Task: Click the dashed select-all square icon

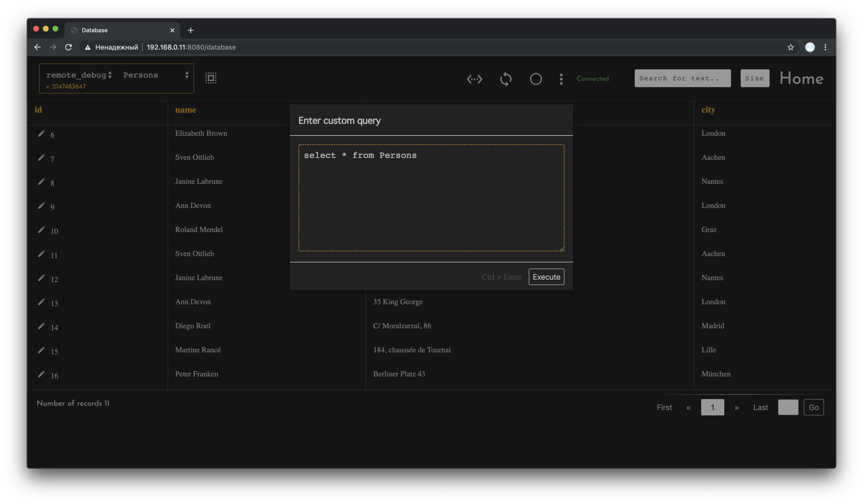Action: [x=210, y=78]
